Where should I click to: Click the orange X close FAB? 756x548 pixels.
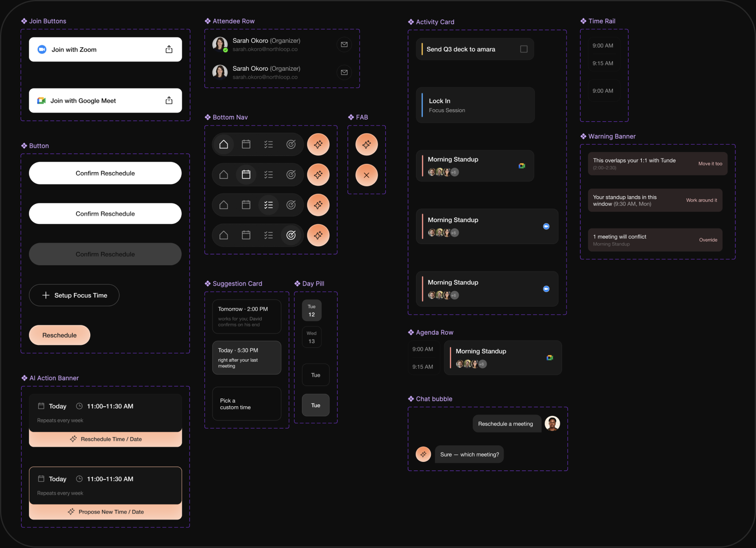(367, 175)
